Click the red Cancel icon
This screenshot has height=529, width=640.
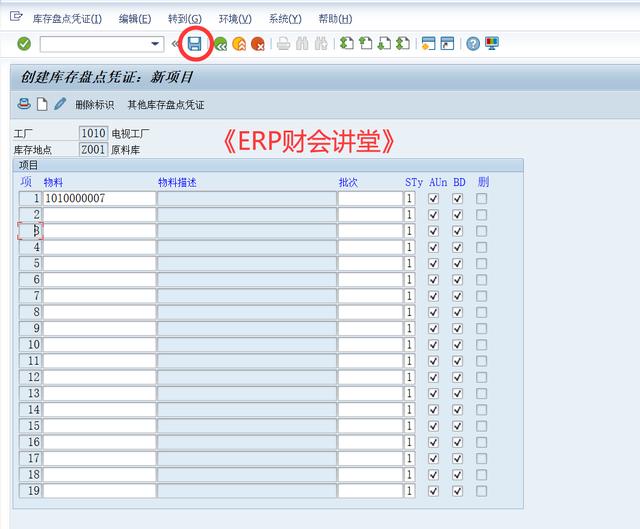tap(258, 44)
